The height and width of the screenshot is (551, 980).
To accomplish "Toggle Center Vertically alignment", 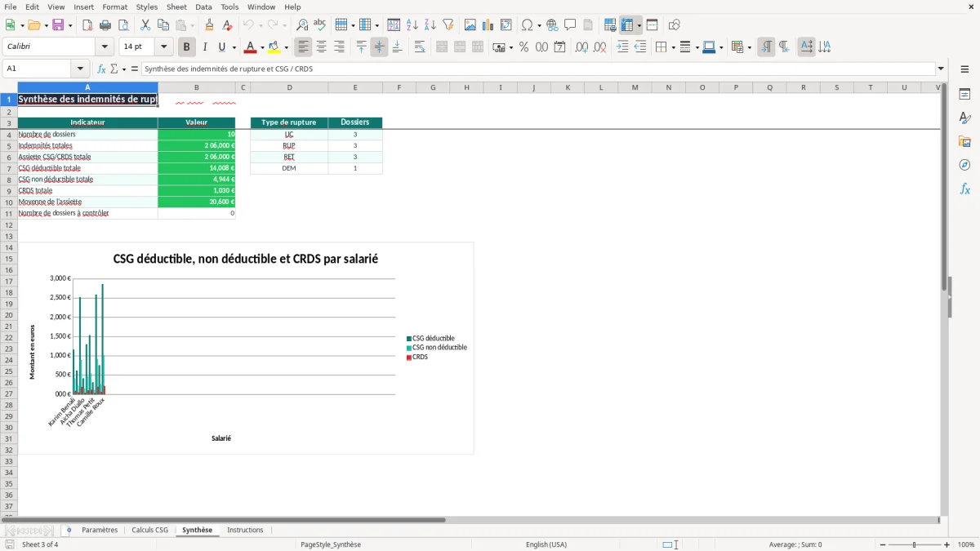I will (379, 47).
